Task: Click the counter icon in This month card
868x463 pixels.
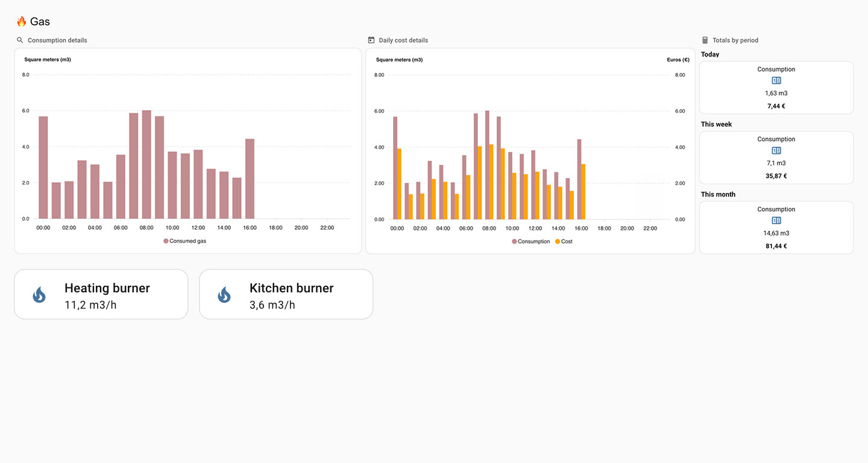Action: click(776, 221)
